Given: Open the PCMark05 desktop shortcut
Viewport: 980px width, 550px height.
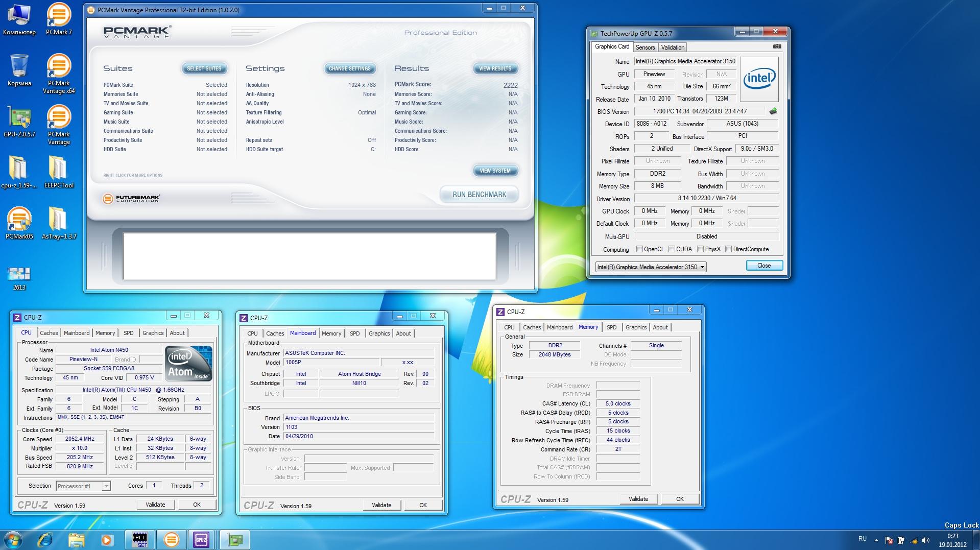Looking at the screenshot, I should (19, 224).
